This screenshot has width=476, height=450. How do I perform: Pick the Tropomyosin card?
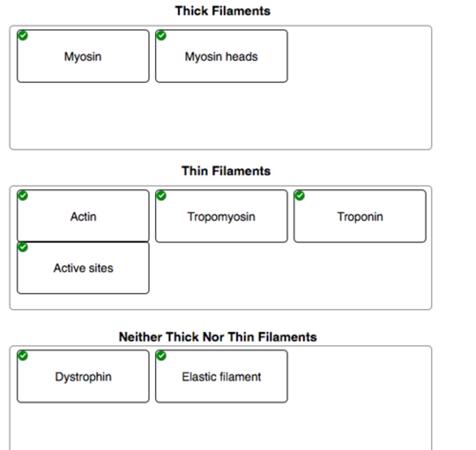point(221,216)
